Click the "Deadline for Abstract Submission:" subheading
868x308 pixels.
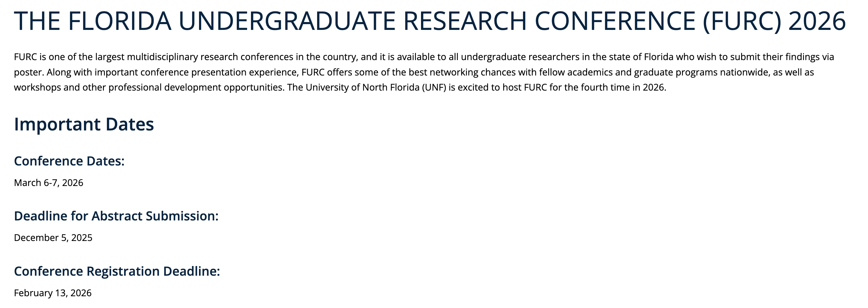pyautogui.click(x=116, y=216)
